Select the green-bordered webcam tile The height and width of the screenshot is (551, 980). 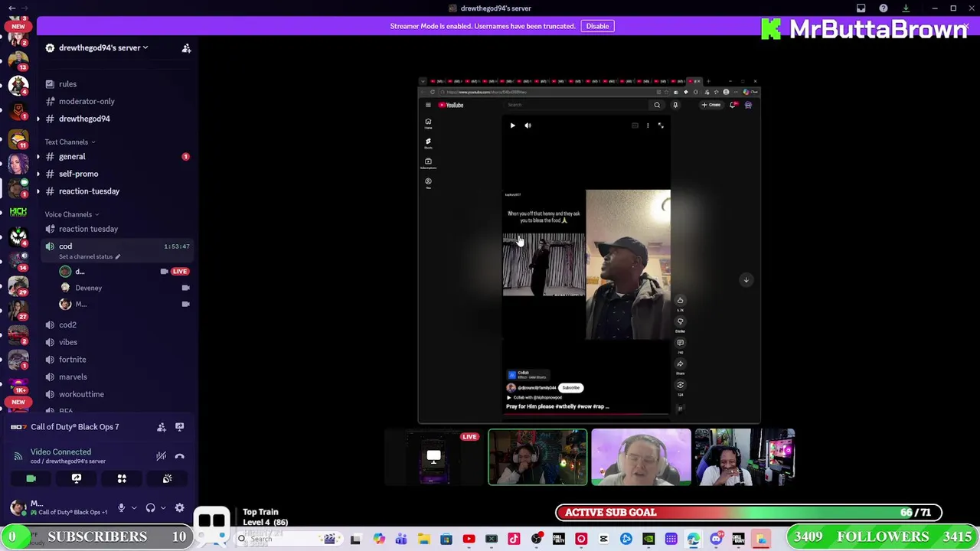(x=537, y=457)
